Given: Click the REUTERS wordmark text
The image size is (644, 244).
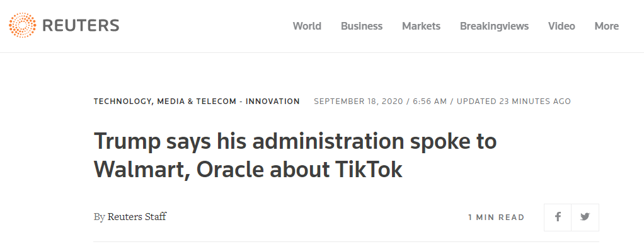Looking at the screenshot, I should click(x=81, y=26).
